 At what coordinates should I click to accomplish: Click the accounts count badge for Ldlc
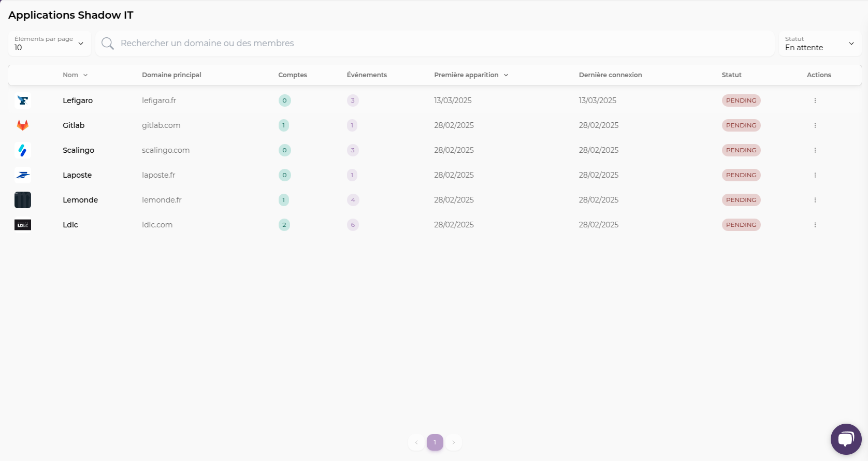pos(284,225)
